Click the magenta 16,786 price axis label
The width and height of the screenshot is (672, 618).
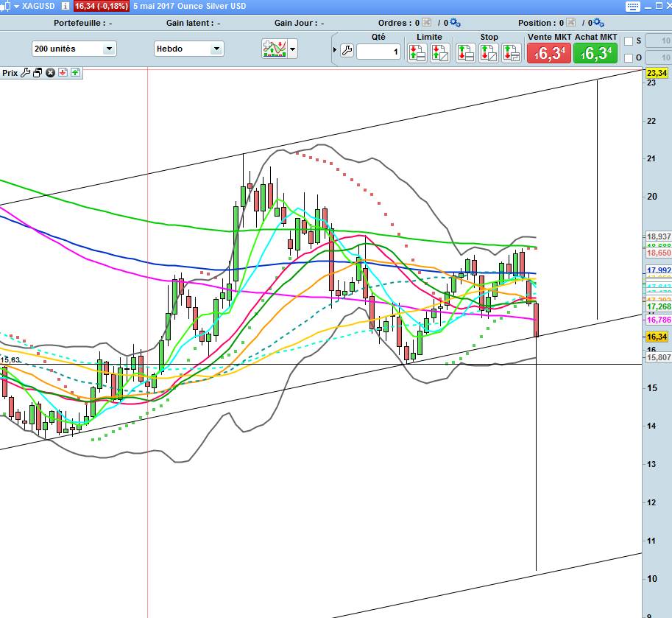pyautogui.click(x=658, y=320)
